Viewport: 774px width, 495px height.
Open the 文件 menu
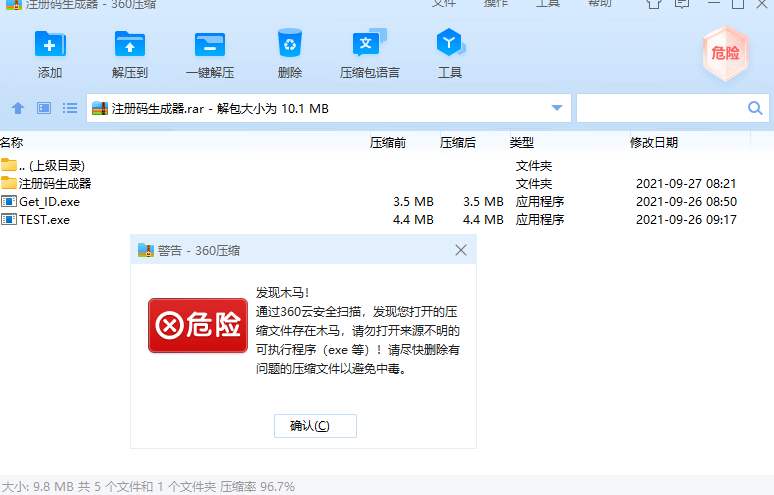(444, 3)
